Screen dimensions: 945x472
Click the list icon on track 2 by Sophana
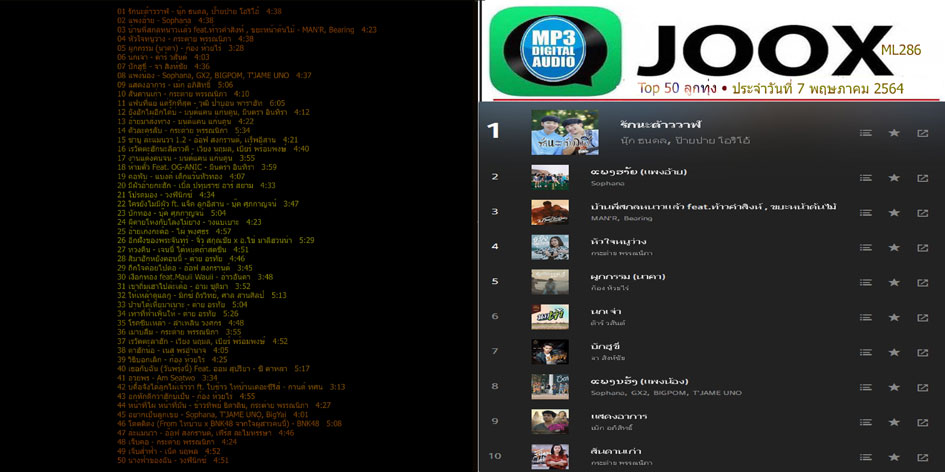(x=866, y=178)
